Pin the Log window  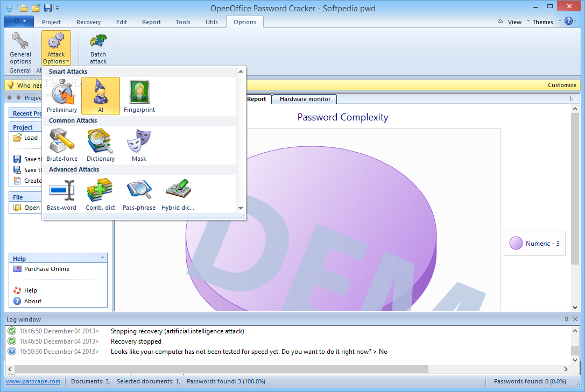click(x=566, y=319)
